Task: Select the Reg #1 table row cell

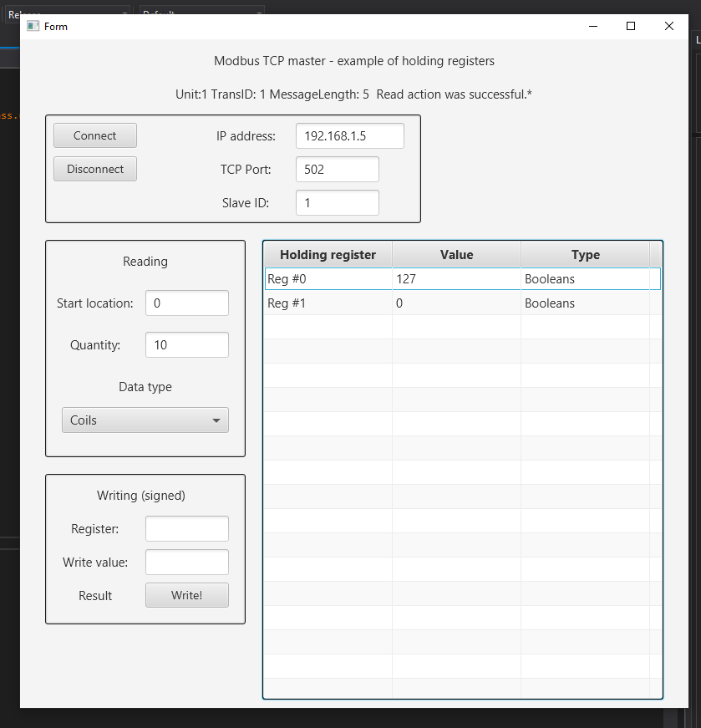Action: pos(328,303)
